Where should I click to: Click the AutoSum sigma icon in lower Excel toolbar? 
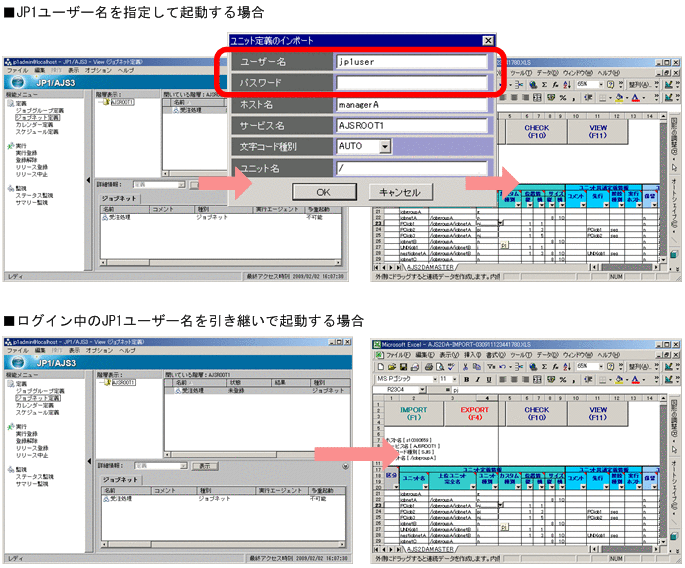[x=544, y=367]
